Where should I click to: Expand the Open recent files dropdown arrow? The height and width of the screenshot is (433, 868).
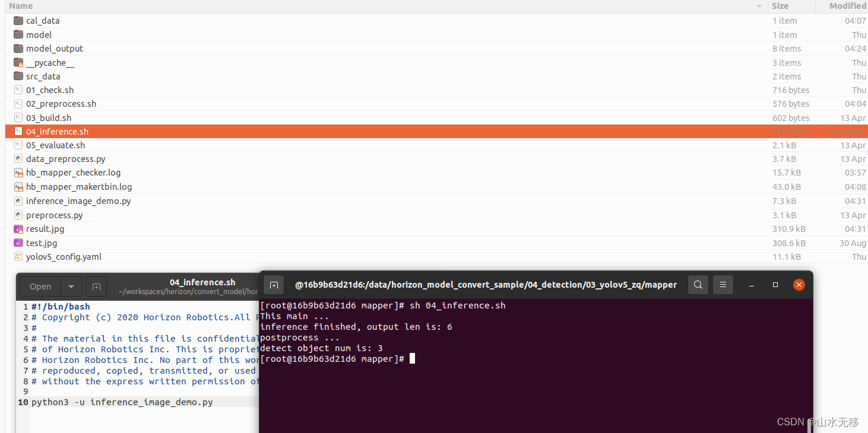click(x=71, y=286)
